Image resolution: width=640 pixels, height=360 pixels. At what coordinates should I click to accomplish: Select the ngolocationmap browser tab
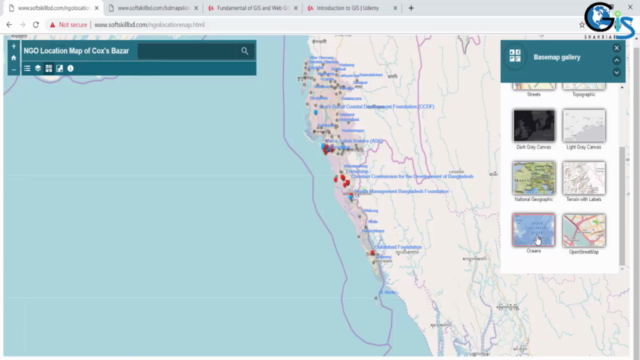click(53, 8)
